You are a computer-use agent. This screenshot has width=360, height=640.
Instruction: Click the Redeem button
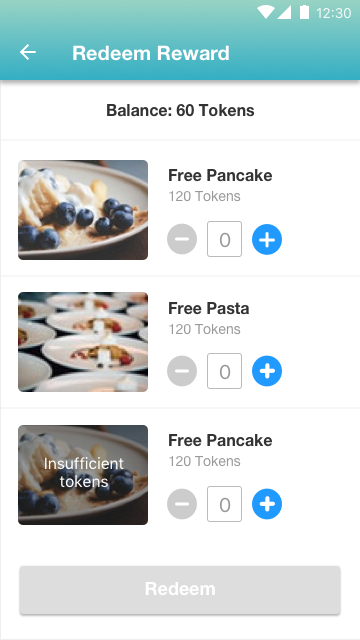pos(180,590)
